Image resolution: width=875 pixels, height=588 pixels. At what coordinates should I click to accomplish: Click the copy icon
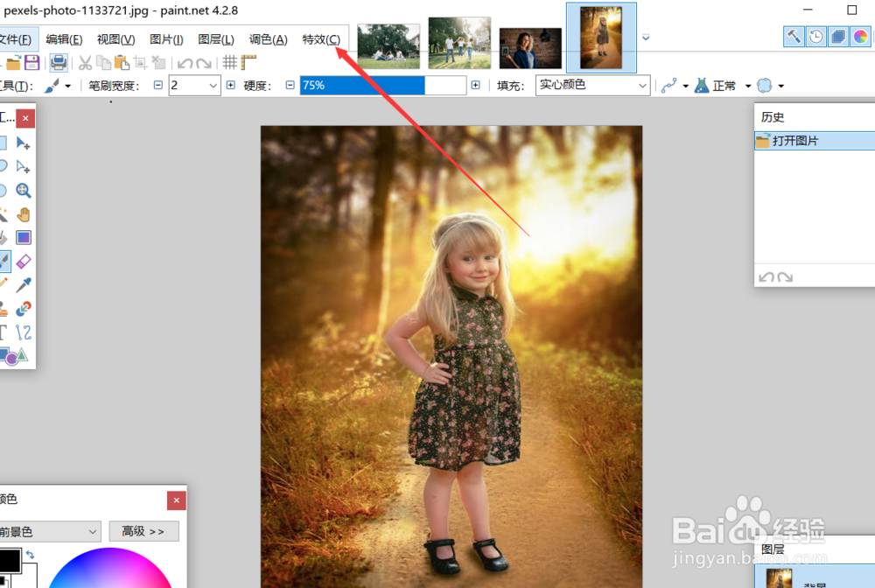(x=103, y=62)
